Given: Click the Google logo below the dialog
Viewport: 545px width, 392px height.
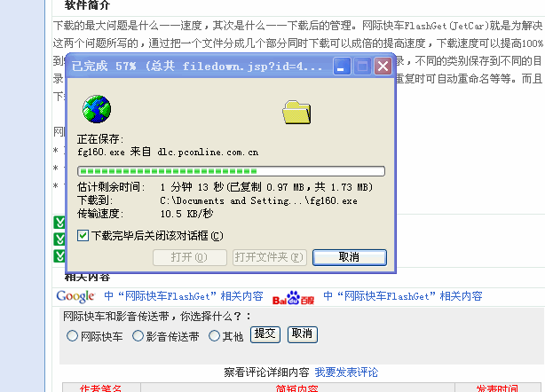Looking at the screenshot, I should (x=75, y=296).
